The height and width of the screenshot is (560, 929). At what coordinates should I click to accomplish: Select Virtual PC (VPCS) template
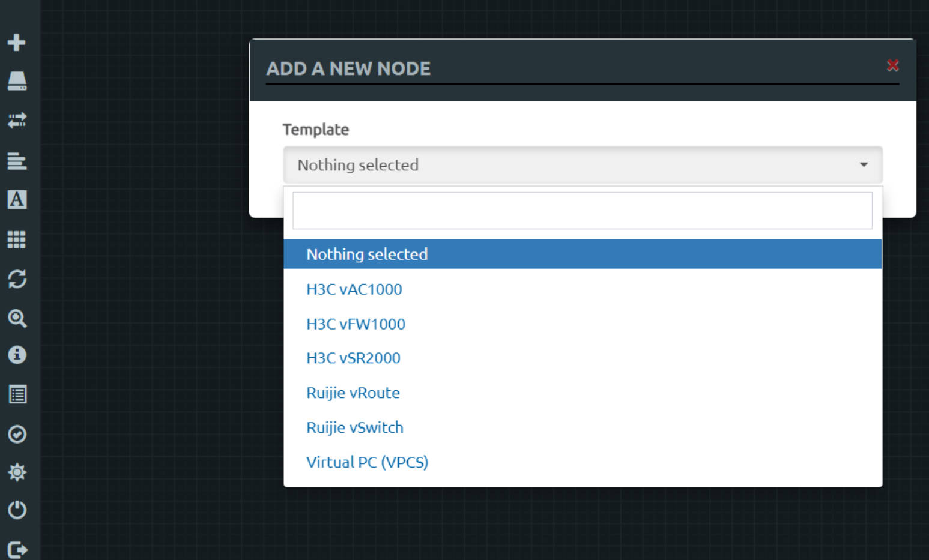367,463
